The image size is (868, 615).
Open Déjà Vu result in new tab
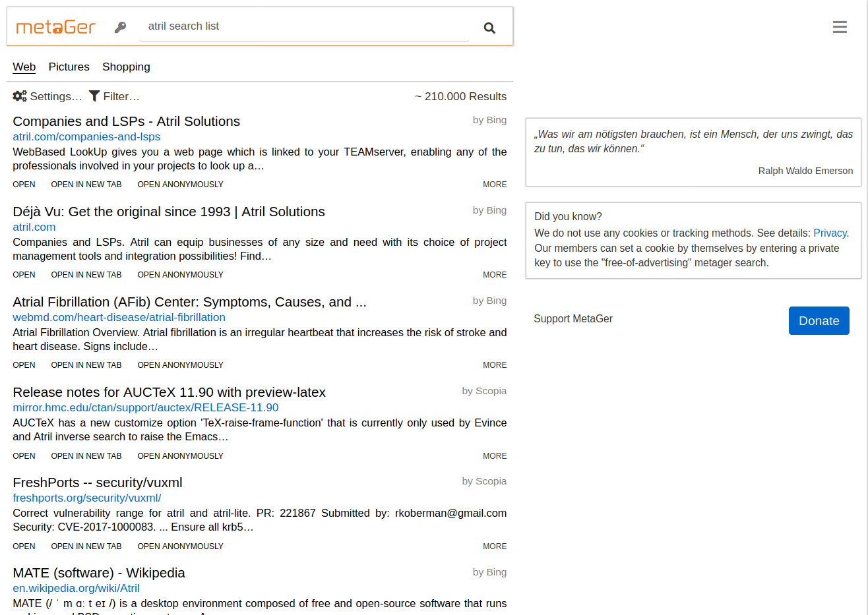coord(86,275)
